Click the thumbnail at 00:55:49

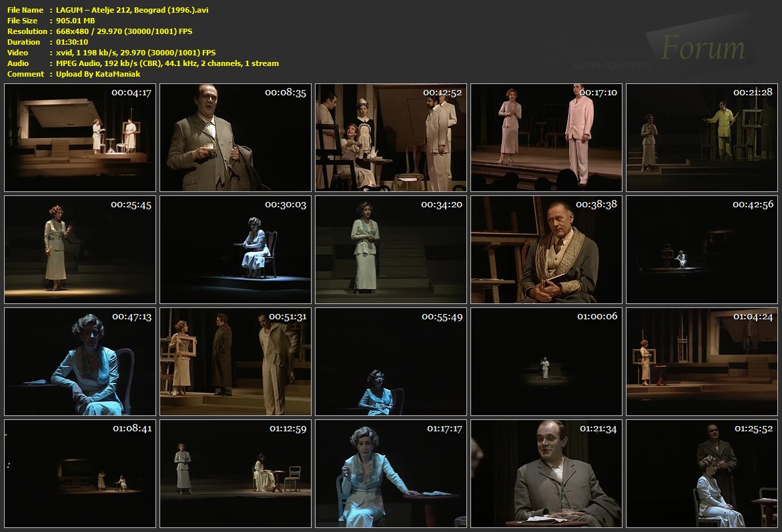pos(391,361)
